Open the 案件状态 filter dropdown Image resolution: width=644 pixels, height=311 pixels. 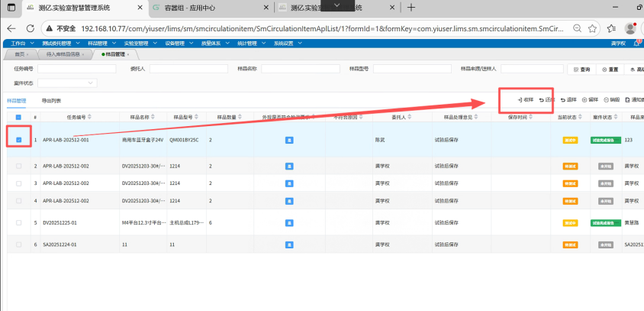67,83
